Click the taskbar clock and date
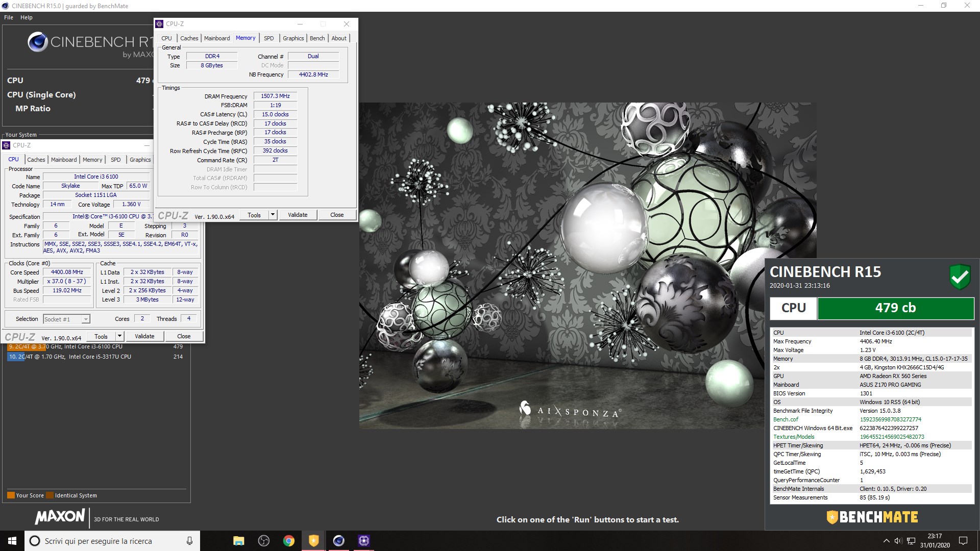Image resolution: width=980 pixels, height=551 pixels. (x=935, y=541)
